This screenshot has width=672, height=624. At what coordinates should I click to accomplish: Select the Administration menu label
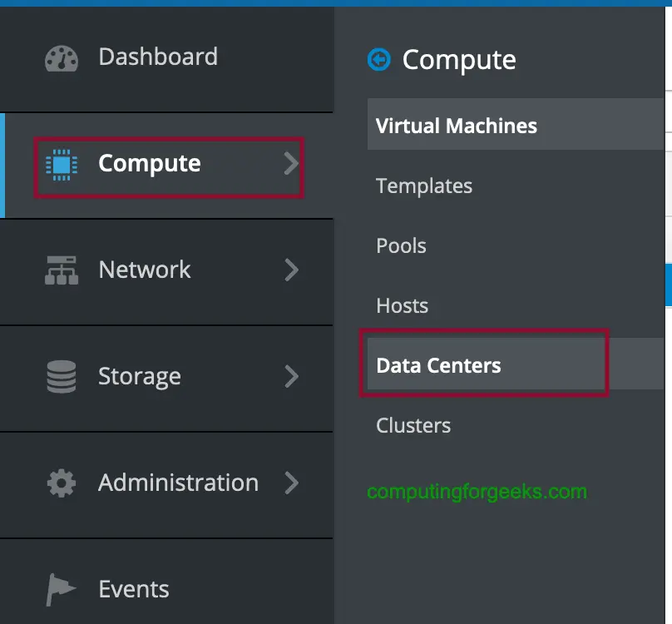178,483
